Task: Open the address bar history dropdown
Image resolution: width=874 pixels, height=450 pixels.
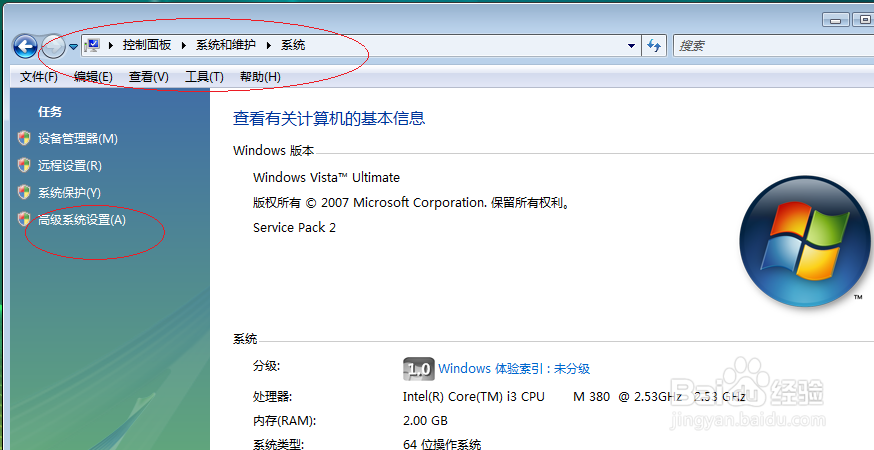Action: (631, 46)
